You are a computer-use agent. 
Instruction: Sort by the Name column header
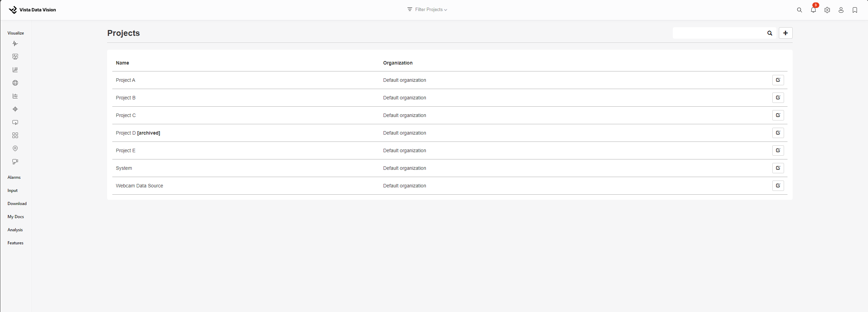pyautogui.click(x=122, y=63)
